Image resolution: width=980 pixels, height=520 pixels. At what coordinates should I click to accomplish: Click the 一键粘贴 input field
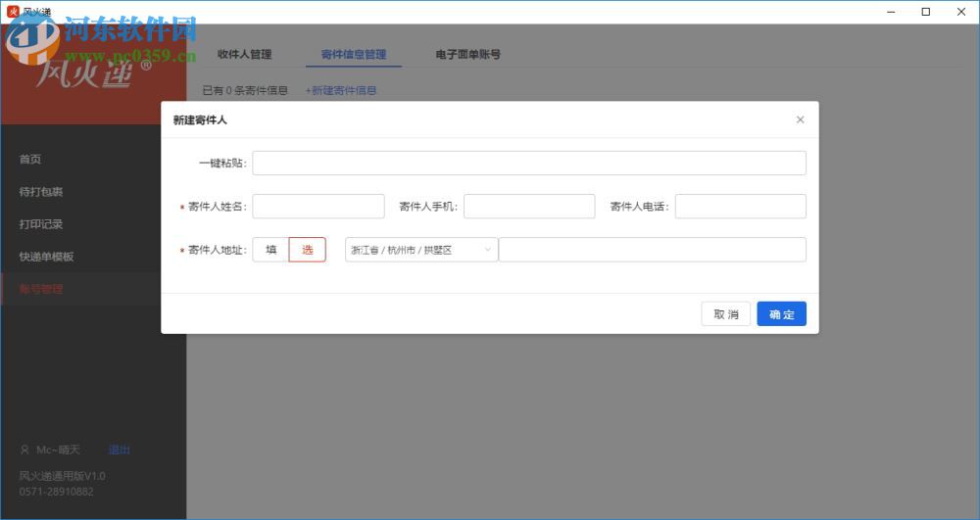click(529, 163)
